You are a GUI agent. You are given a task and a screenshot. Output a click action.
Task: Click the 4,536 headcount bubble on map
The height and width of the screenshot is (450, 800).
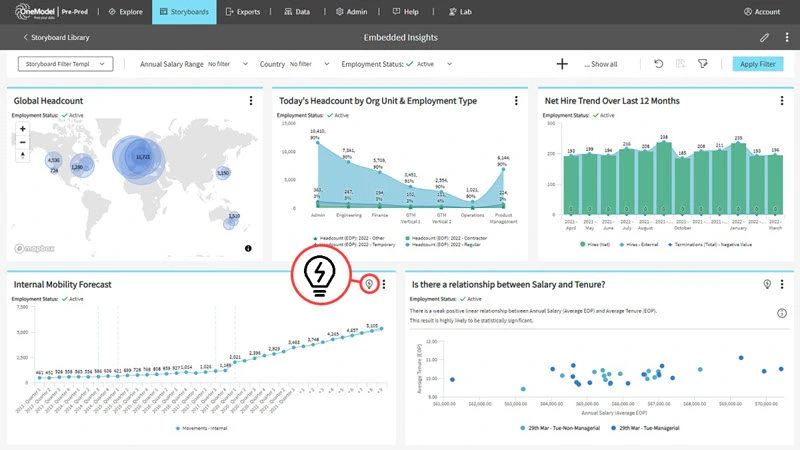click(x=54, y=160)
